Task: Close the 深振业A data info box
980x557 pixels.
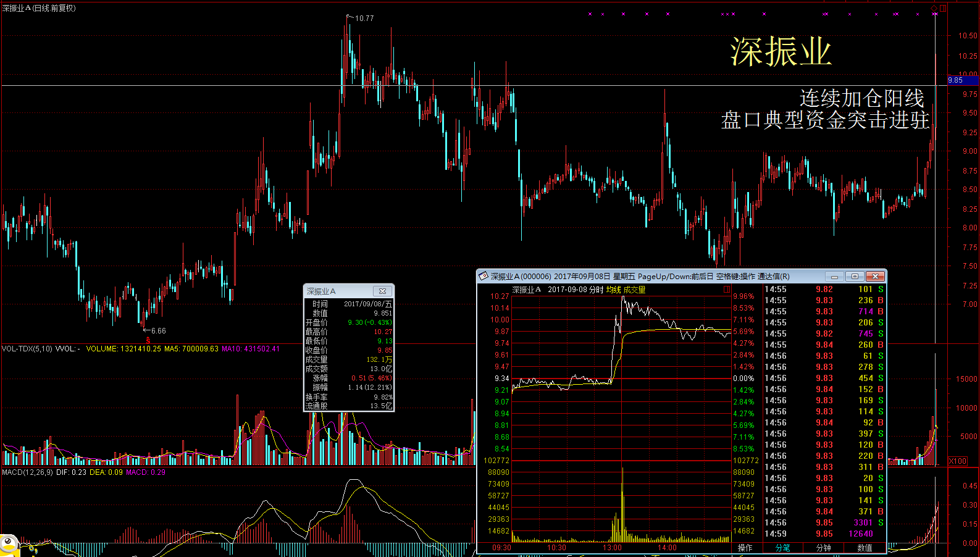Action: (382, 291)
